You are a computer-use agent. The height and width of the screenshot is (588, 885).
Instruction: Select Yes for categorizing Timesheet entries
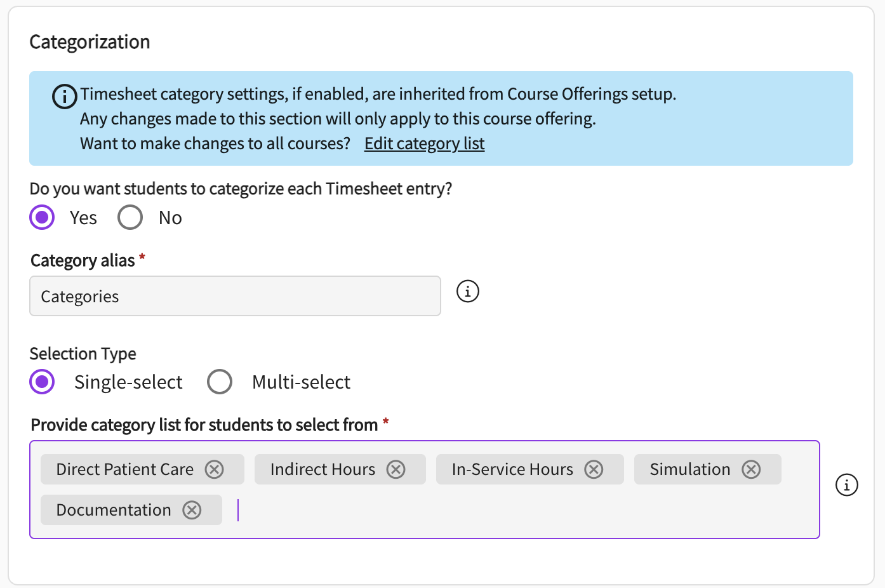pyautogui.click(x=43, y=218)
